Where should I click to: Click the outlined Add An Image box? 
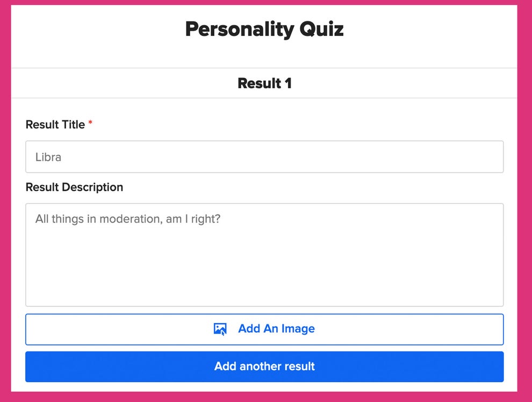coord(264,329)
